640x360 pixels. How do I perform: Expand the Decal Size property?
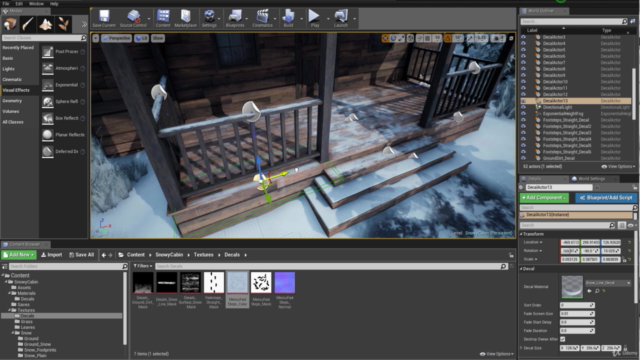coord(522,348)
